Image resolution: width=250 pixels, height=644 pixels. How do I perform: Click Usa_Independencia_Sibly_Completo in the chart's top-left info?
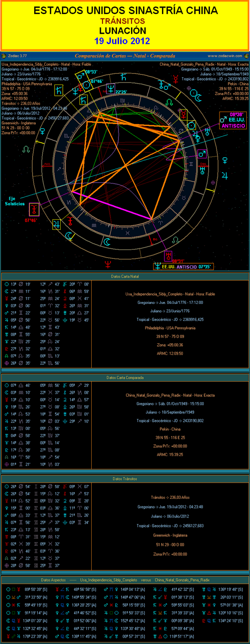pos(31,64)
